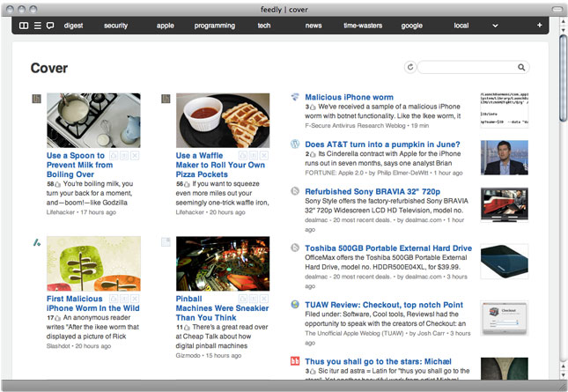
Task: Select the tech category
Action: (x=264, y=26)
